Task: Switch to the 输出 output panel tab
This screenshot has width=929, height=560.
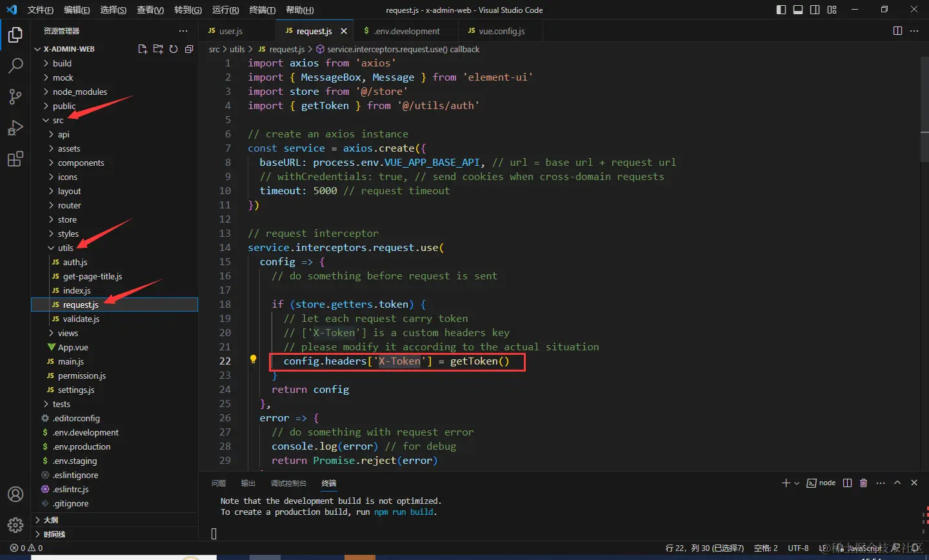Action: click(248, 483)
